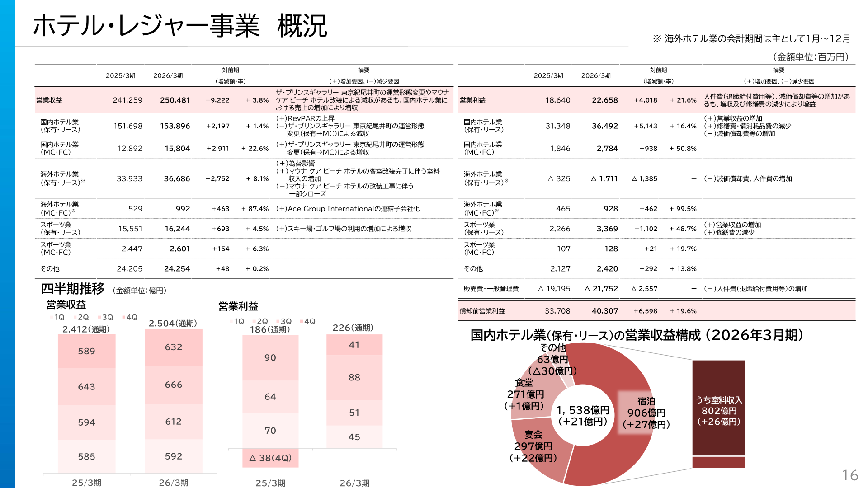Click the percentage + 22.6%
This screenshot has height=488, width=868.
[x=255, y=148]
